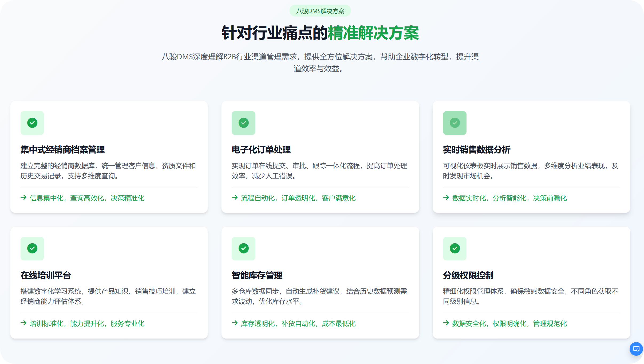Click the checkmark icon on 集中式经销商档案管理 card
This screenshot has height=364, width=644.
(32, 123)
